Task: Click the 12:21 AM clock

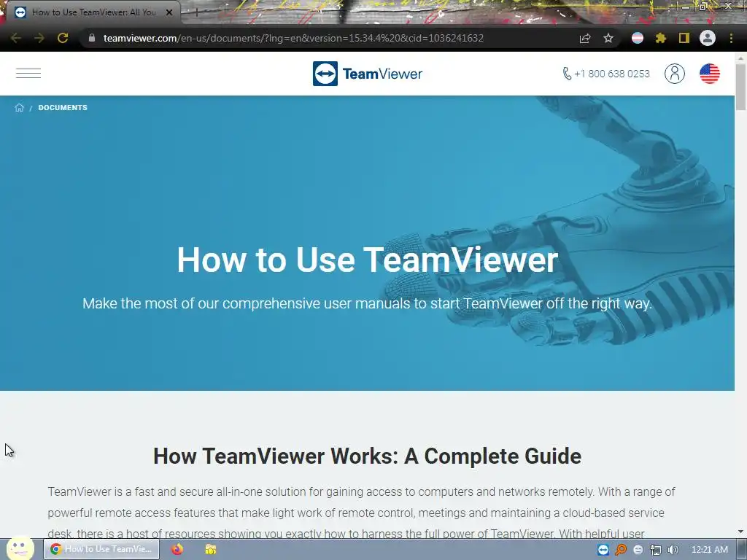Action: click(709, 550)
